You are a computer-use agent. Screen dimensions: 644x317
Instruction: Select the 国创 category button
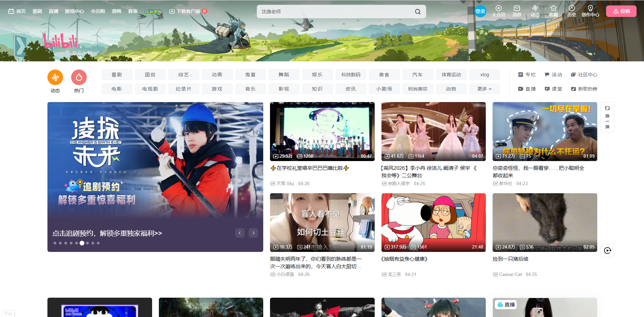tap(150, 75)
